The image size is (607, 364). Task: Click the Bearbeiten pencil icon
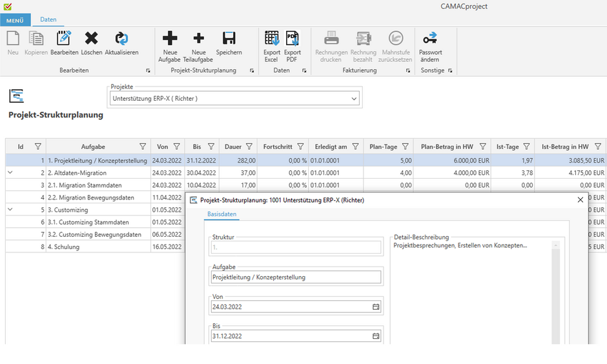(64, 39)
